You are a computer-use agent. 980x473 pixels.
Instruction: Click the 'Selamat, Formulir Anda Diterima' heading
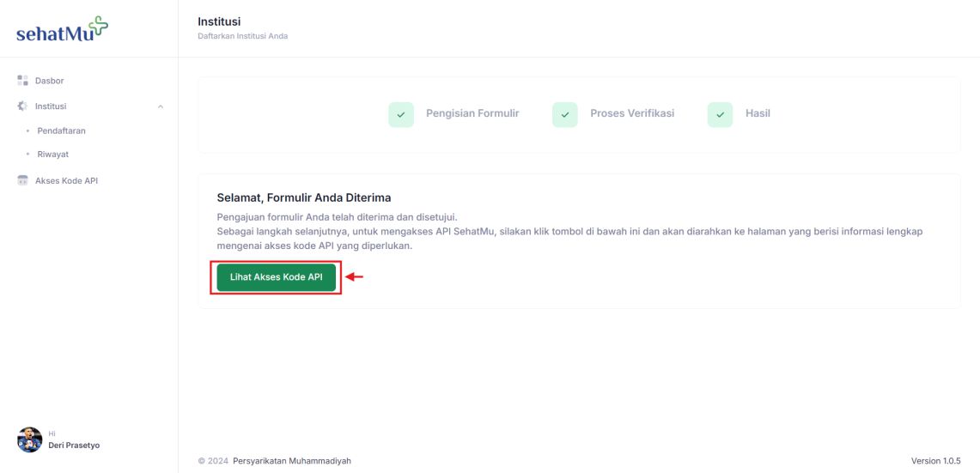(304, 197)
